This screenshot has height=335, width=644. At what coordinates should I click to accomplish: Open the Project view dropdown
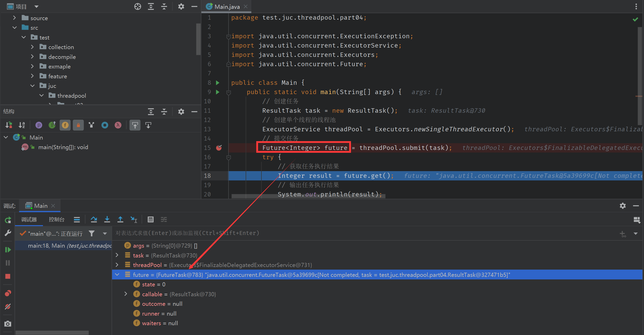(x=36, y=6)
